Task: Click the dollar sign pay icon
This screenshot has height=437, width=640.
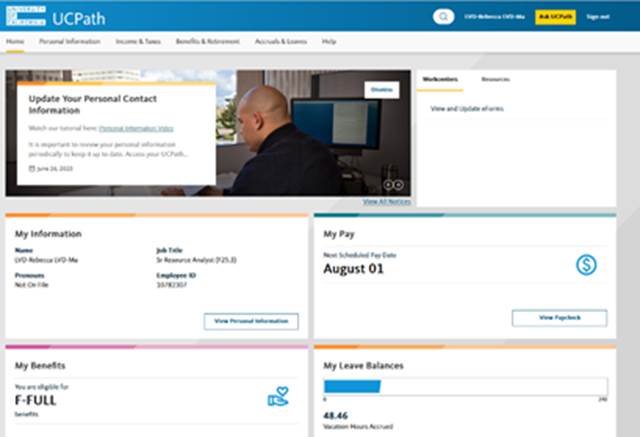Action: [x=586, y=265]
